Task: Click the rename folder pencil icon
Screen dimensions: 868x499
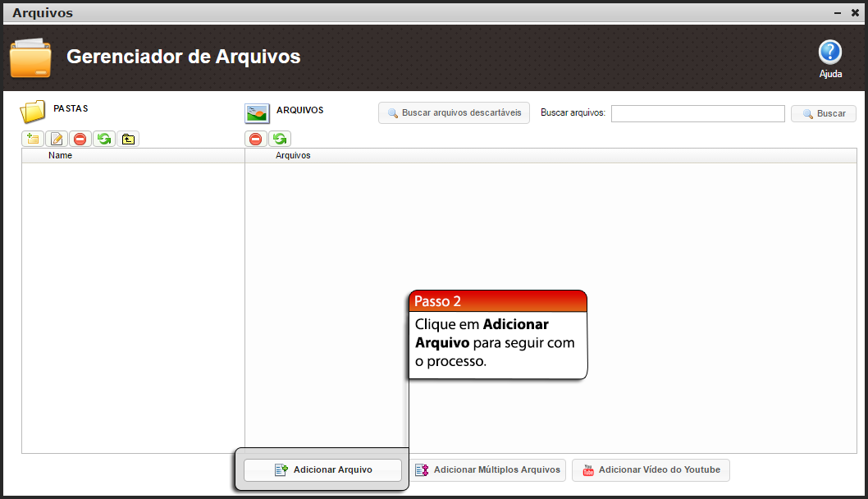Action: (x=57, y=139)
